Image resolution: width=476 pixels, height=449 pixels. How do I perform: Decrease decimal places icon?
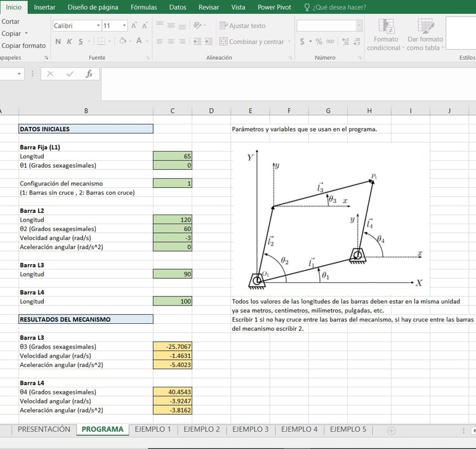357,42
